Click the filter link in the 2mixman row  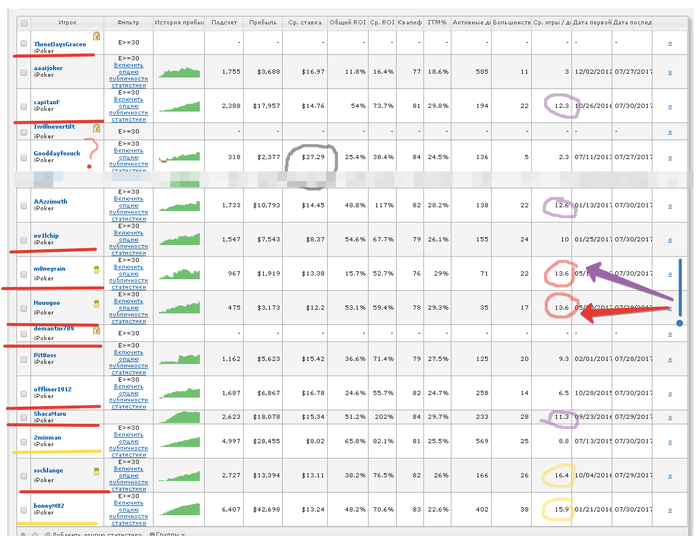coord(129,444)
